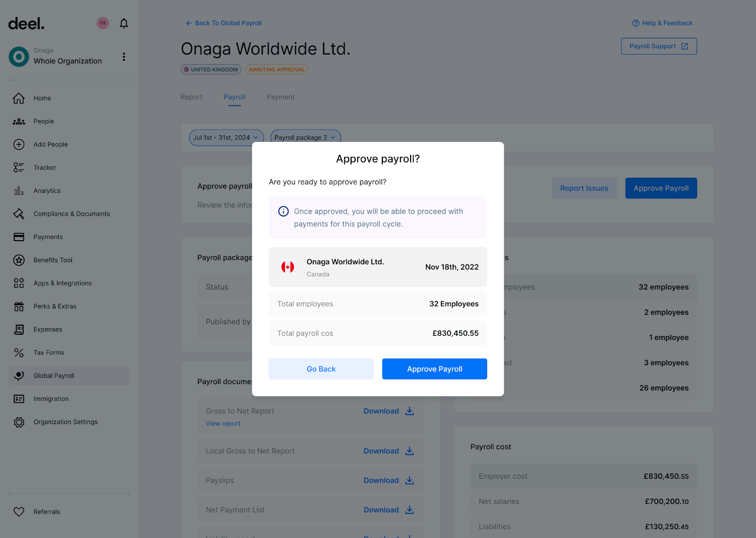Switch to the Payment tab
The width and height of the screenshot is (756, 538).
(x=281, y=97)
